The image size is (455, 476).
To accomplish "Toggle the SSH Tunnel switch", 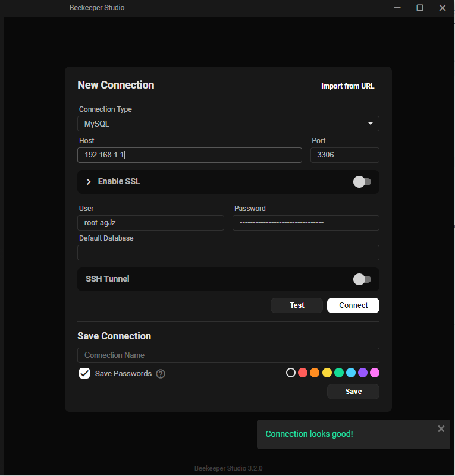I will pos(362,279).
